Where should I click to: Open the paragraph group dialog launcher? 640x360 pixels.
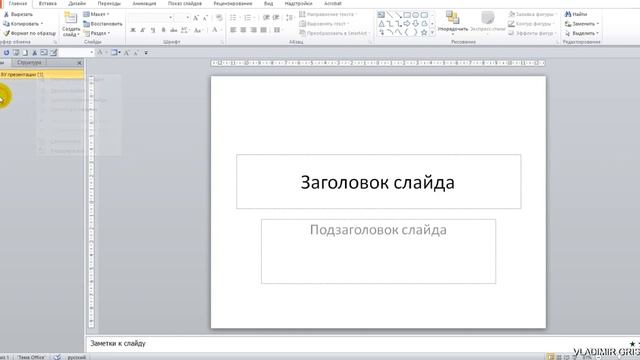pos(370,42)
